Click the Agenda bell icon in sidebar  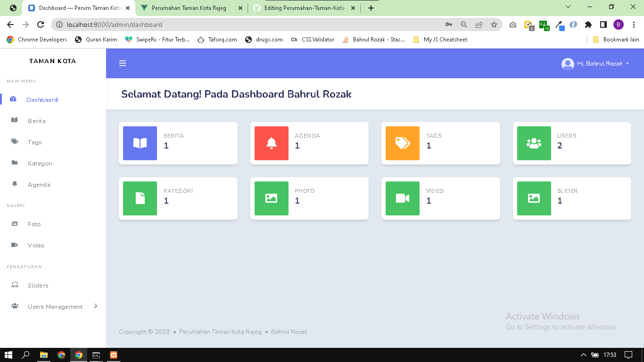15,184
